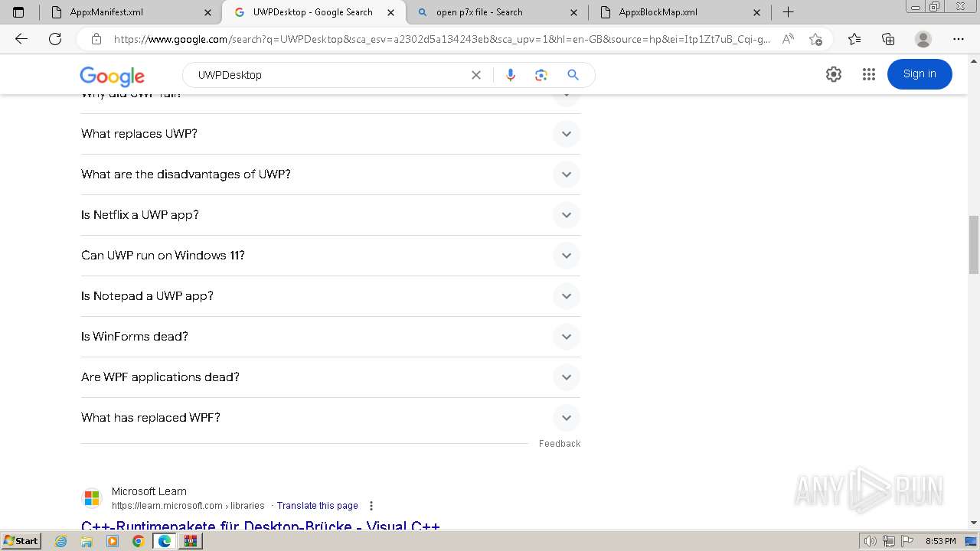The height and width of the screenshot is (551, 980).
Task: Expand 'What has replaced WPF?'
Action: click(x=331, y=418)
